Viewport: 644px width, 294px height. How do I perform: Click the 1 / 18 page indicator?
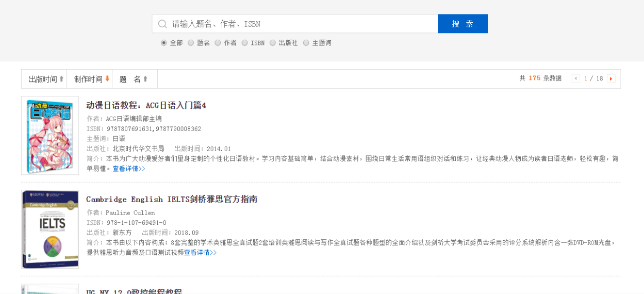(x=593, y=78)
